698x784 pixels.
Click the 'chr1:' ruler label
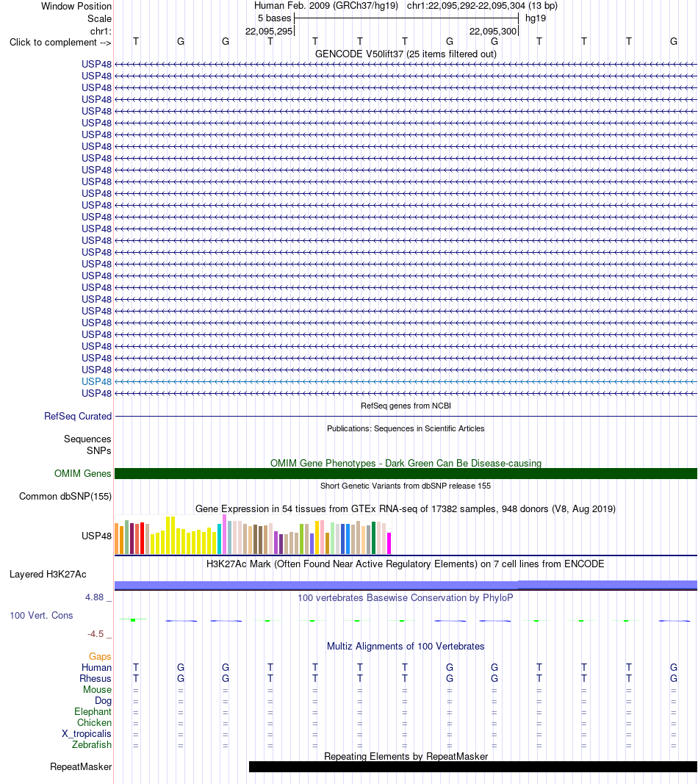point(101,32)
